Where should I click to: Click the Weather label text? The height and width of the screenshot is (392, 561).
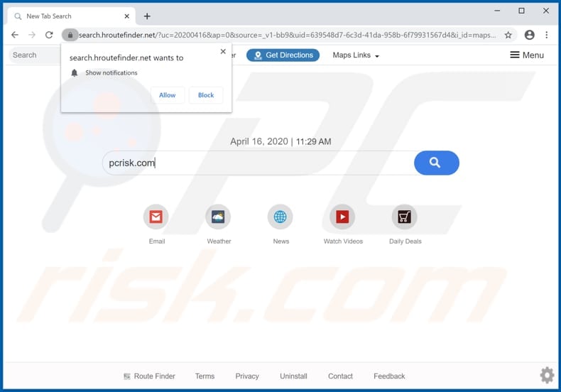219,241
